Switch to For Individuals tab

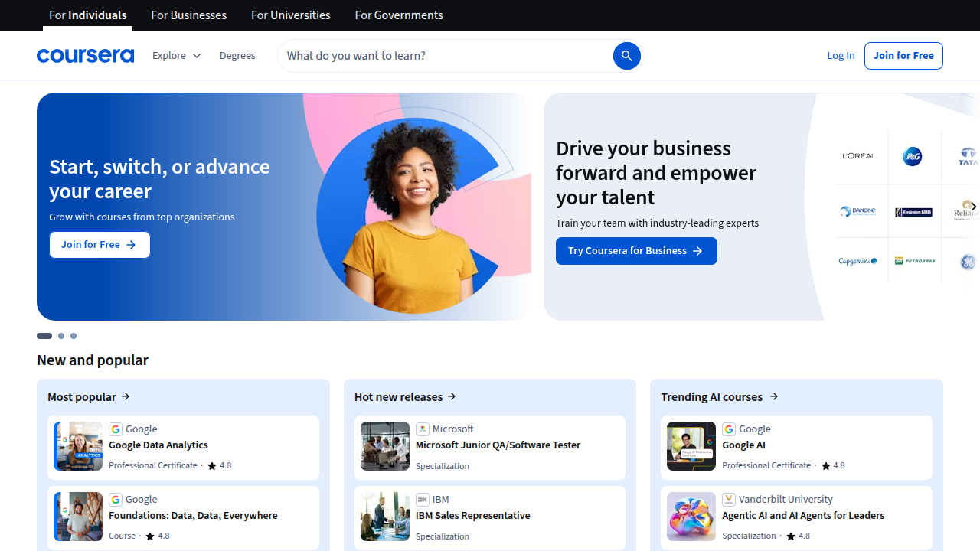click(88, 15)
